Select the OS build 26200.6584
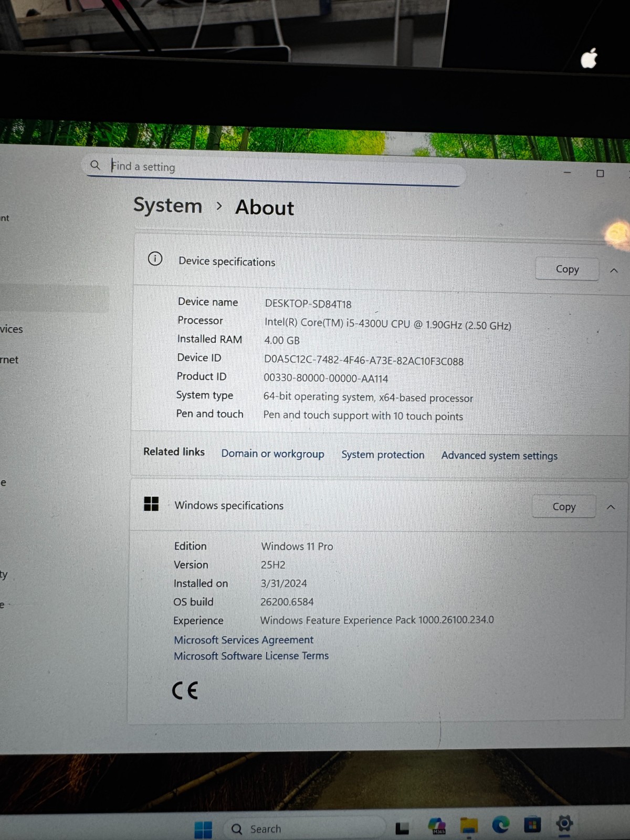The image size is (630, 840). pyautogui.click(x=287, y=602)
